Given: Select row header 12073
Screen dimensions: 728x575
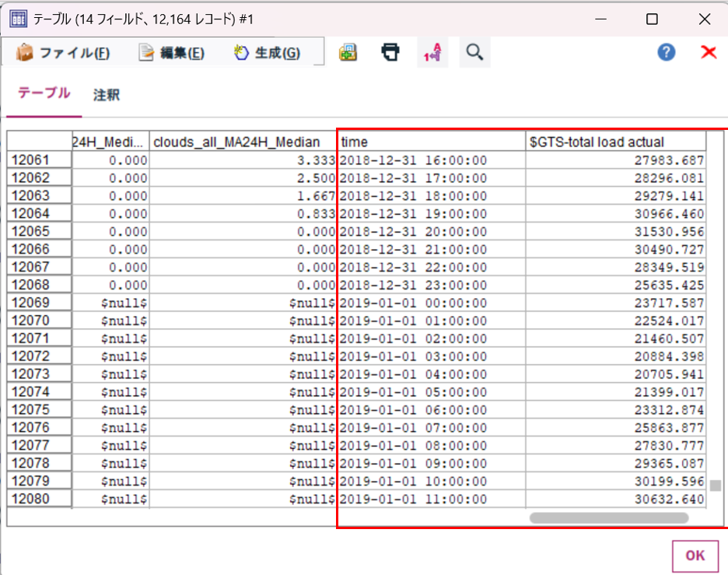Looking at the screenshot, I should [40, 374].
